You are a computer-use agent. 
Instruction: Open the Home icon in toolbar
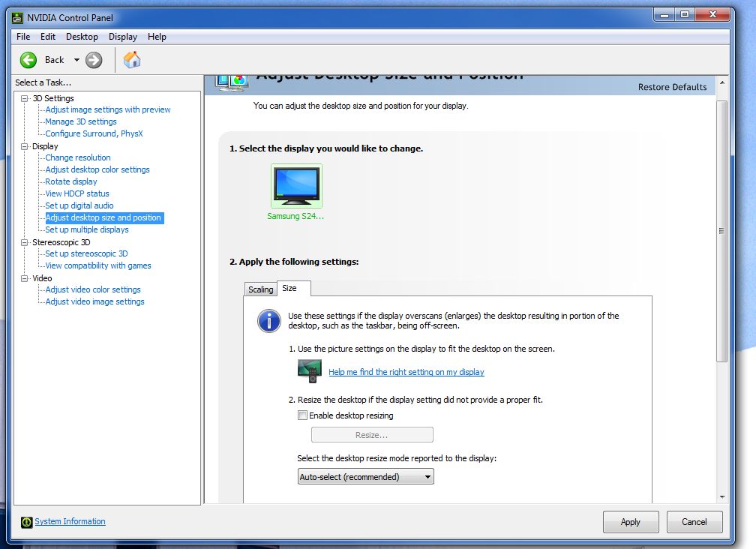(132, 60)
